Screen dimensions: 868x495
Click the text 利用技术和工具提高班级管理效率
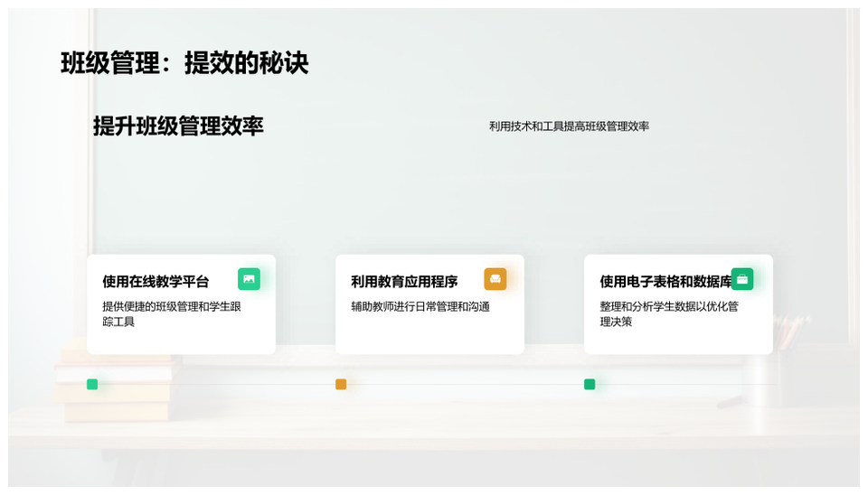[569, 126]
